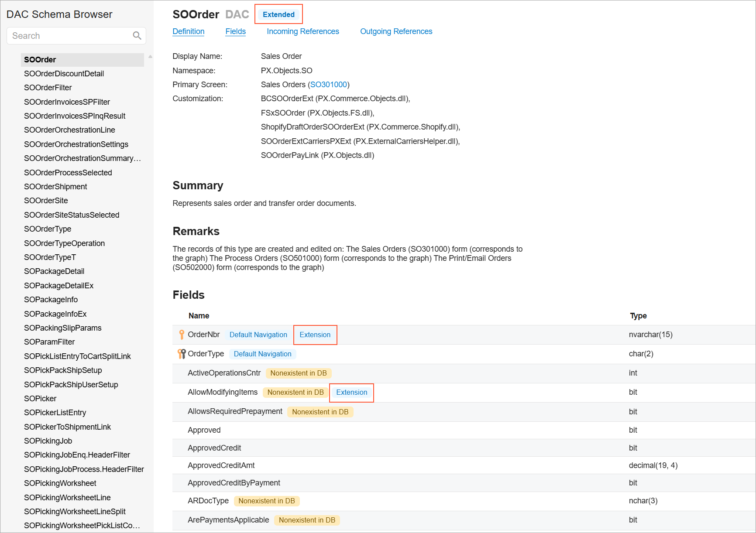Select SOParamFilter in the list
Viewport: 756px width, 533px height.
point(49,342)
